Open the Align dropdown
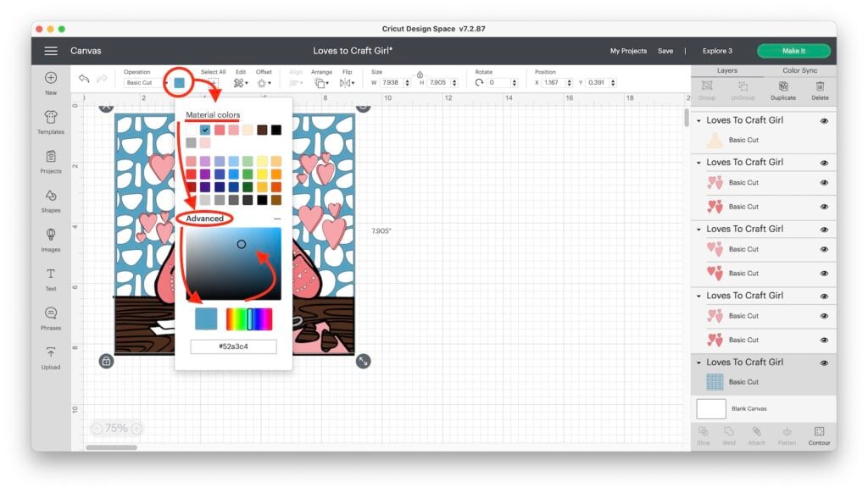The image size is (868, 493). pyautogui.click(x=296, y=83)
